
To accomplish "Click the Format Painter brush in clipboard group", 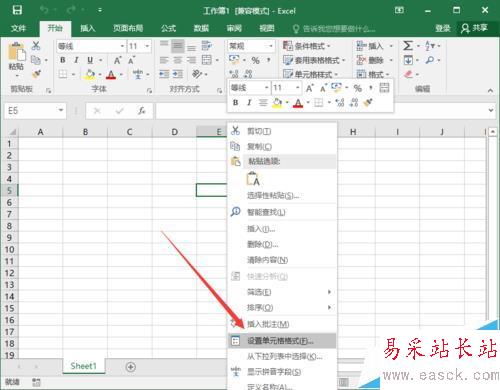I will pyautogui.click(x=36, y=74).
